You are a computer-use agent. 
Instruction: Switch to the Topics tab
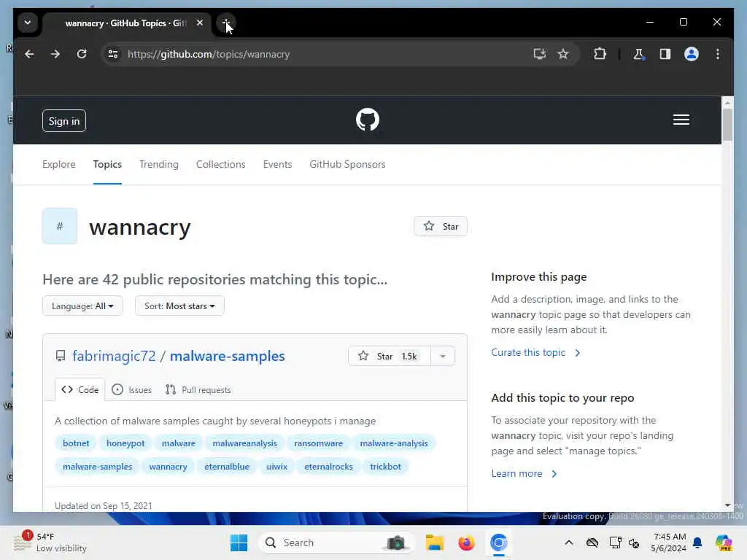[x=107, y=164]
